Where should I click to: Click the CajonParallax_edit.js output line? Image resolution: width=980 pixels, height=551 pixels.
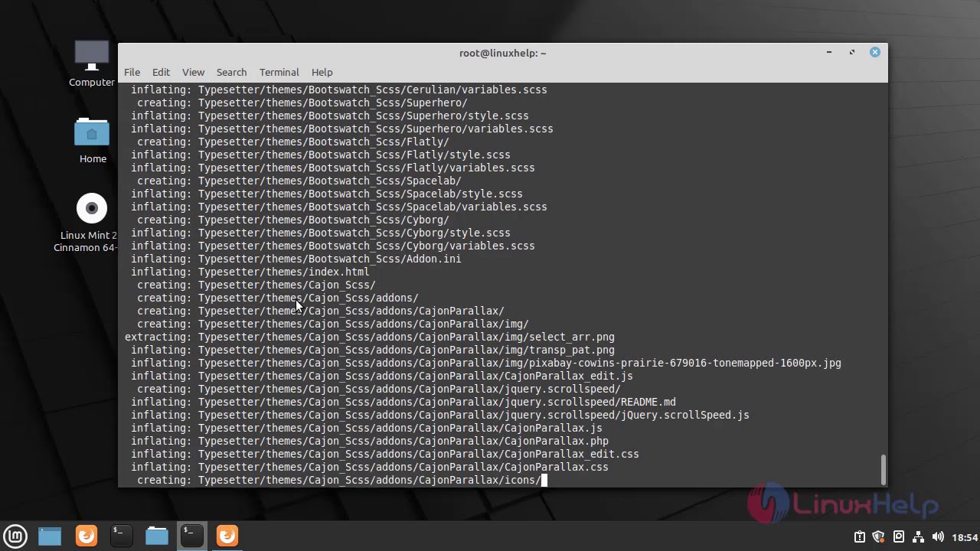(x=382, y=376)
